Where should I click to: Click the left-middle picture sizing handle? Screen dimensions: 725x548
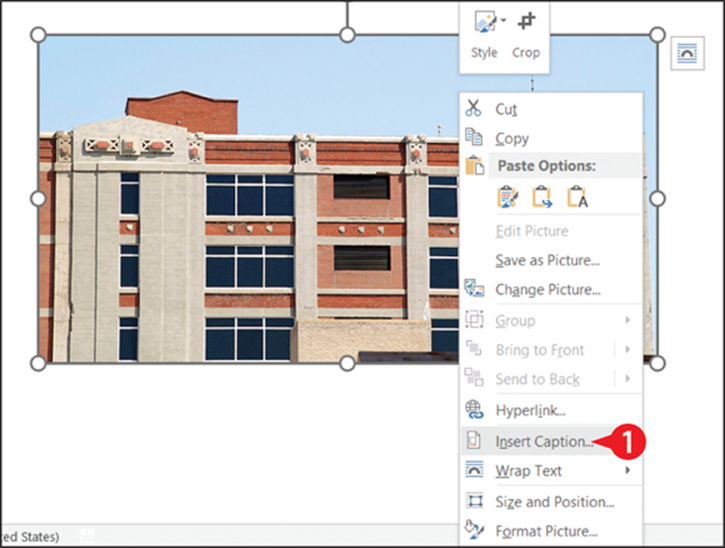pyautogui.click(x=38, y=199)
